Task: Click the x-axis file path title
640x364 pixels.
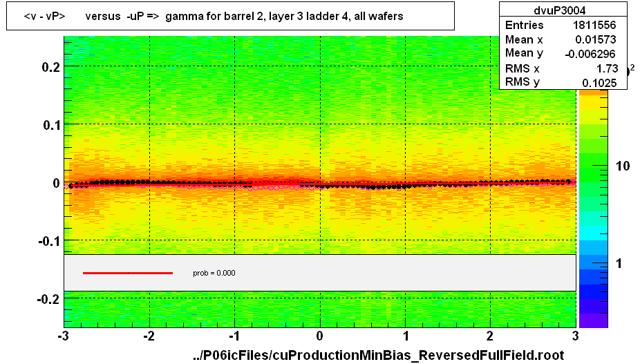Action: (378, 354)
